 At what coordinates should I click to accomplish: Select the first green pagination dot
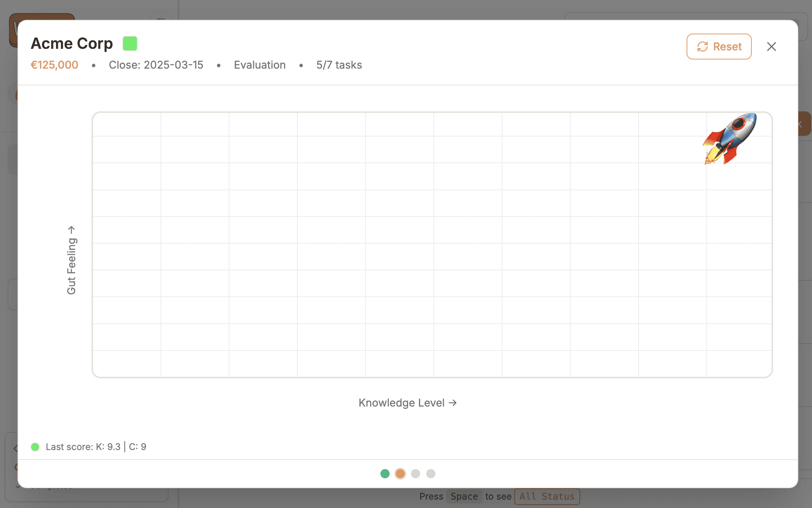coord(385,473)
